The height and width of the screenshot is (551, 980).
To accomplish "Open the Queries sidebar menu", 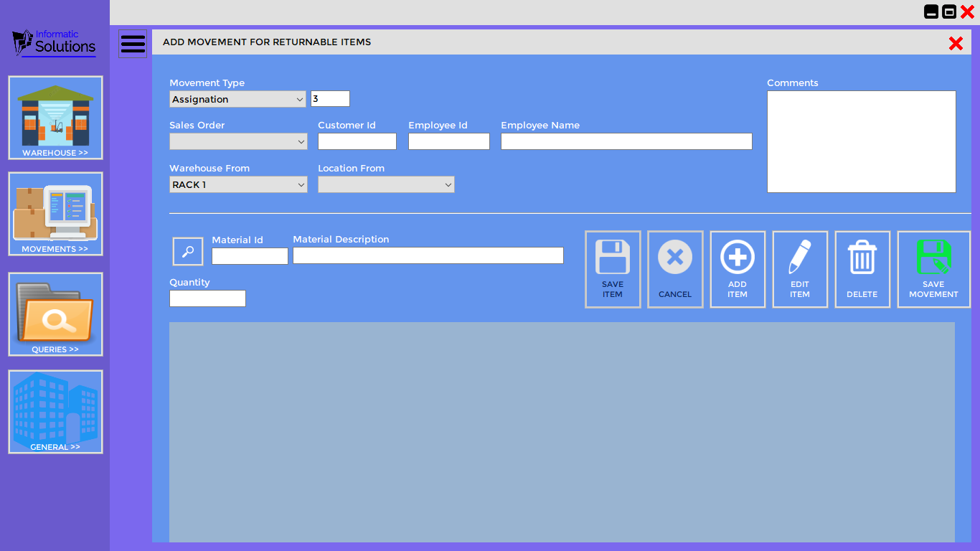I will pos(55,314).
